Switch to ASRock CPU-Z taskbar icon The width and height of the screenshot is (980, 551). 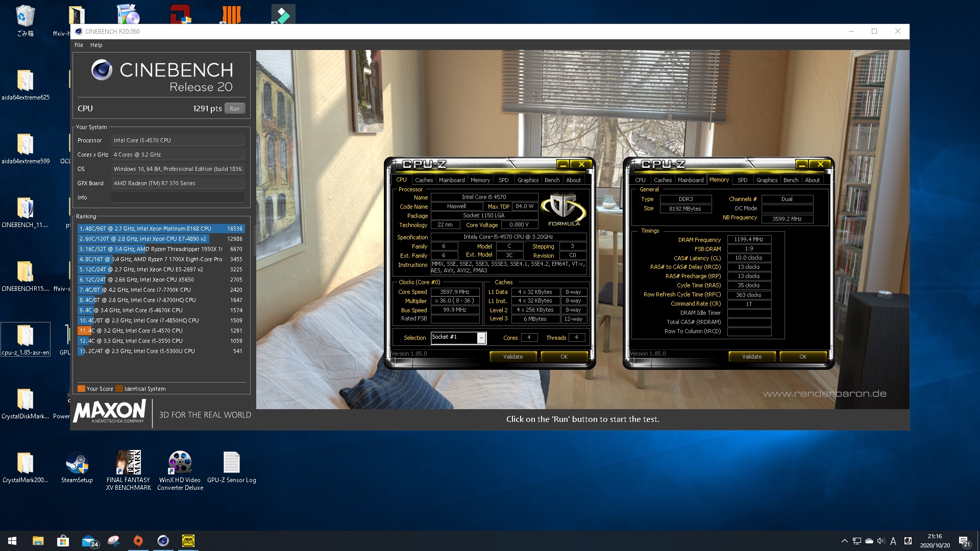188,541
